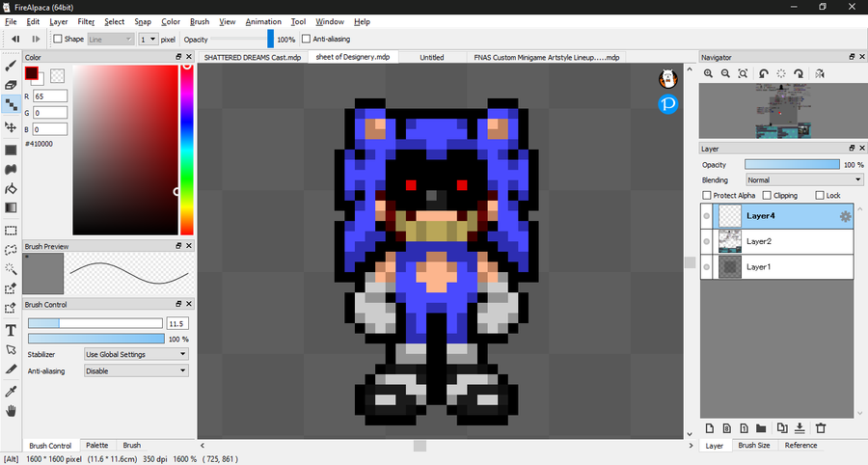This screenshot has height=465, width=868.
Task: Merge the layer down
Action: (x=800, y=428)
